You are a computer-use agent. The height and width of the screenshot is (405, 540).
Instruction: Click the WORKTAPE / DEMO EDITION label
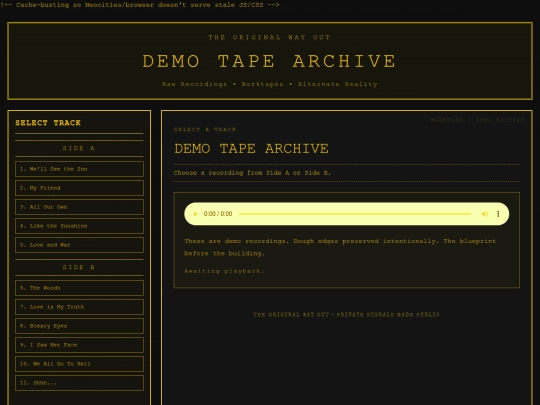pos(477,120)
